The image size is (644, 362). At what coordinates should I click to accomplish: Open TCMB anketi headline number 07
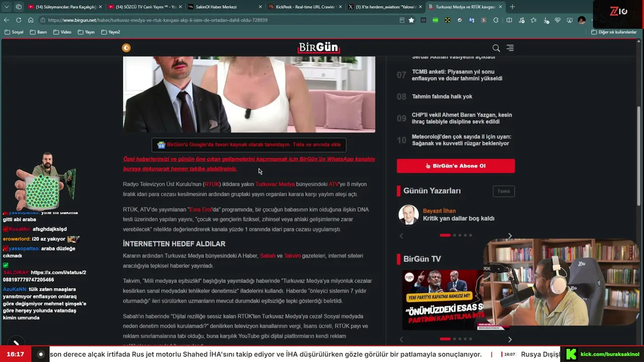(457, 75)
